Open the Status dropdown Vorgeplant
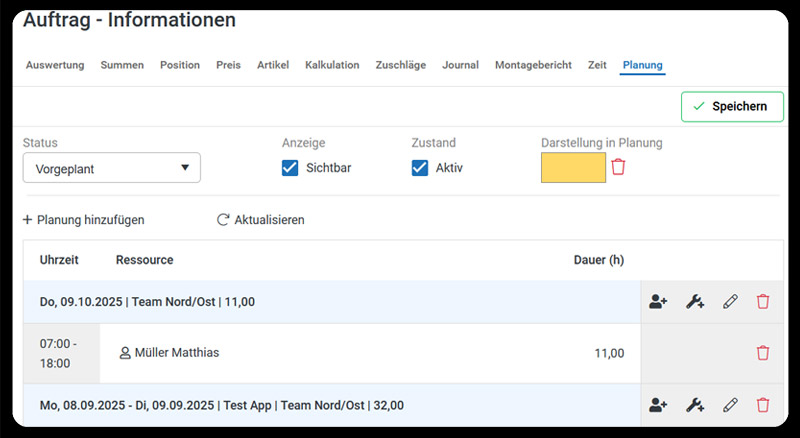This screenshot has width=800, height=438. pyautogui.click(x=111, y=168)
